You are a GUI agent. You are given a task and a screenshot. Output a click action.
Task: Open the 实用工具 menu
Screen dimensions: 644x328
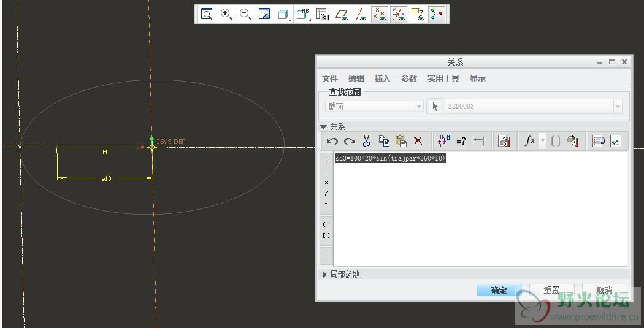(443, 78)
